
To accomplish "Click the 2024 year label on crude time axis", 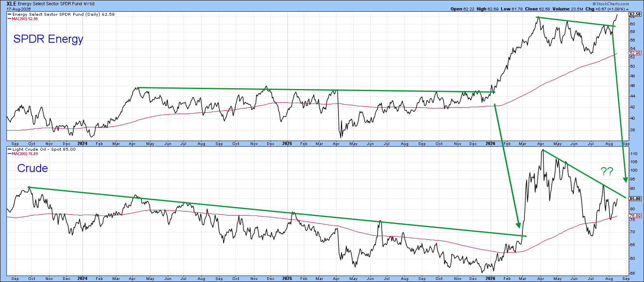I will tap(83, 278).
